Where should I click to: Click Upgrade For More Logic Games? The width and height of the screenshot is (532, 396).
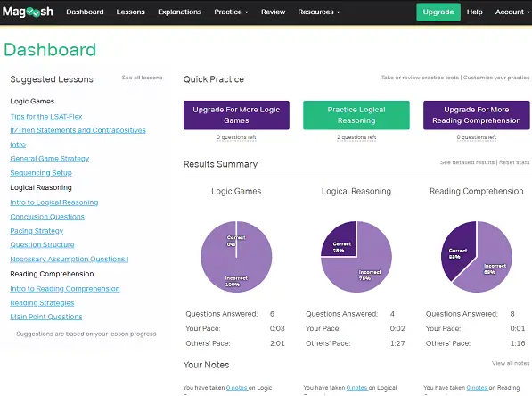(x=236, y=115)
